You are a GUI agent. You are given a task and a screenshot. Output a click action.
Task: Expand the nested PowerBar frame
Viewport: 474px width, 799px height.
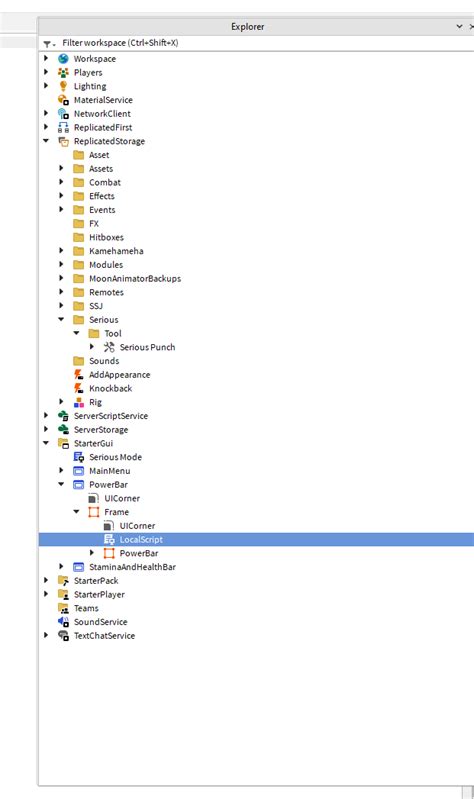(x=92, y=553)
